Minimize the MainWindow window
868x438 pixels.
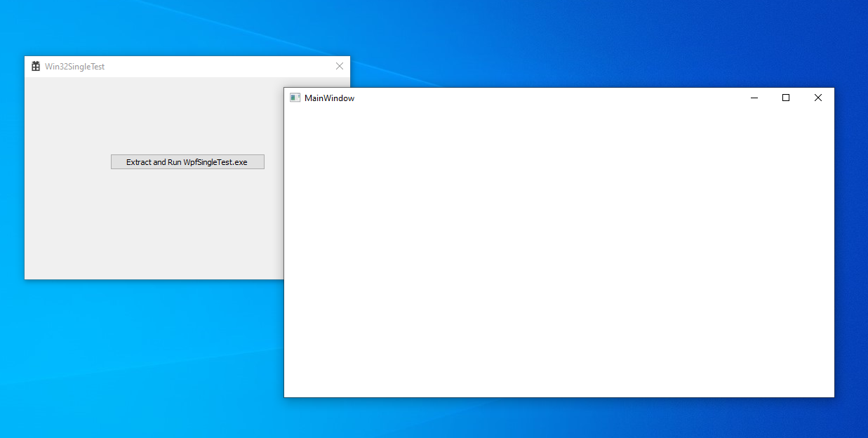[x=754, y=98]
